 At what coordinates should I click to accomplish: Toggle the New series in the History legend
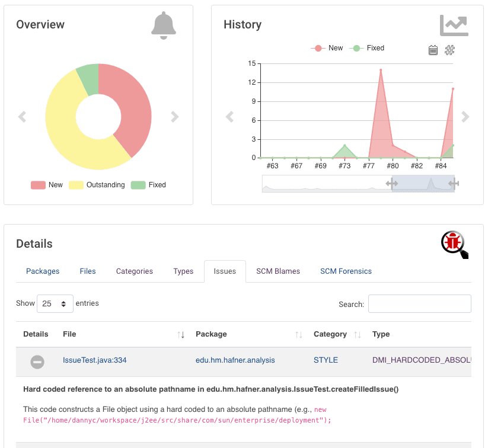[327, 48]
